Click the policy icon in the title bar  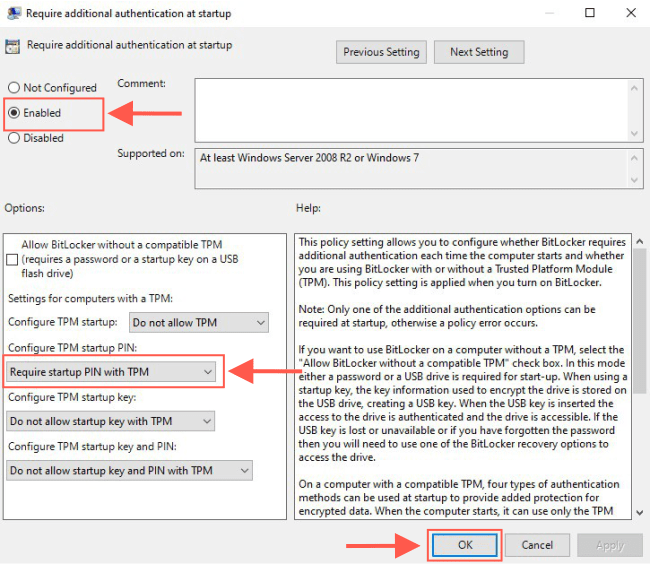[13, 14]
